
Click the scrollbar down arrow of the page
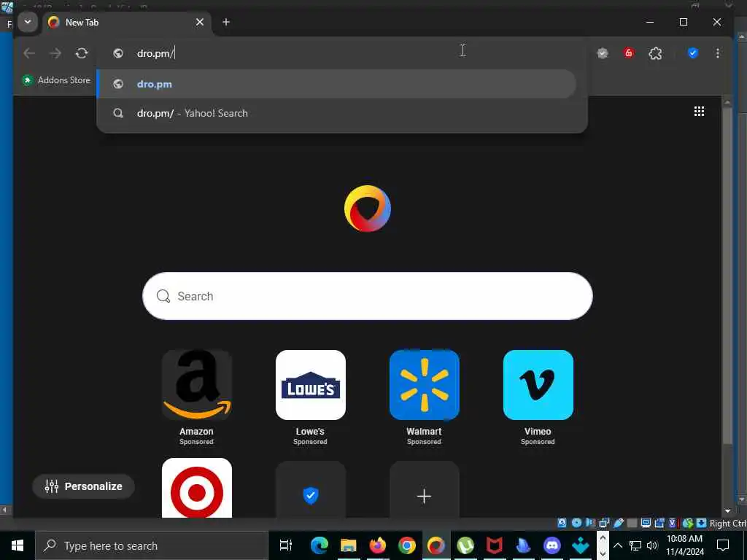727,511
